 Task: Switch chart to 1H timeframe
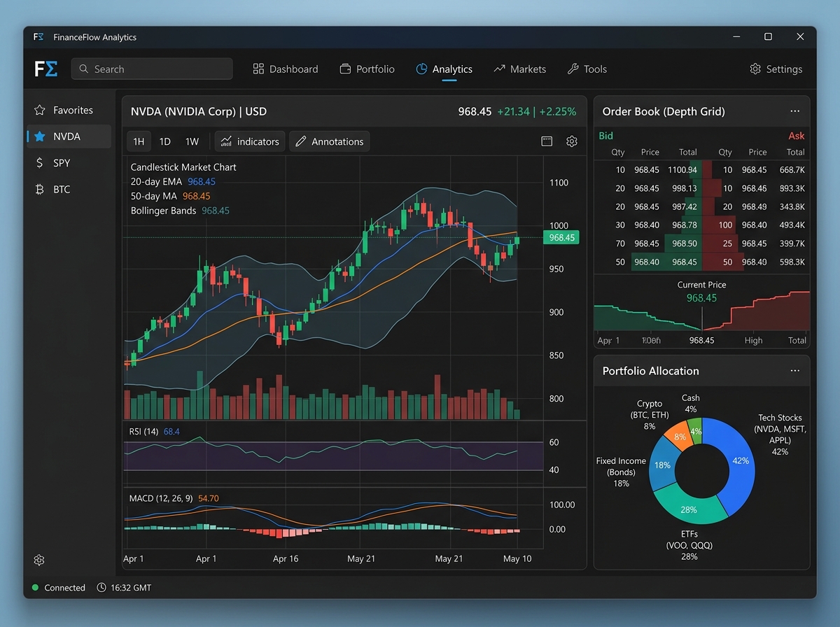tap(139, 141)
